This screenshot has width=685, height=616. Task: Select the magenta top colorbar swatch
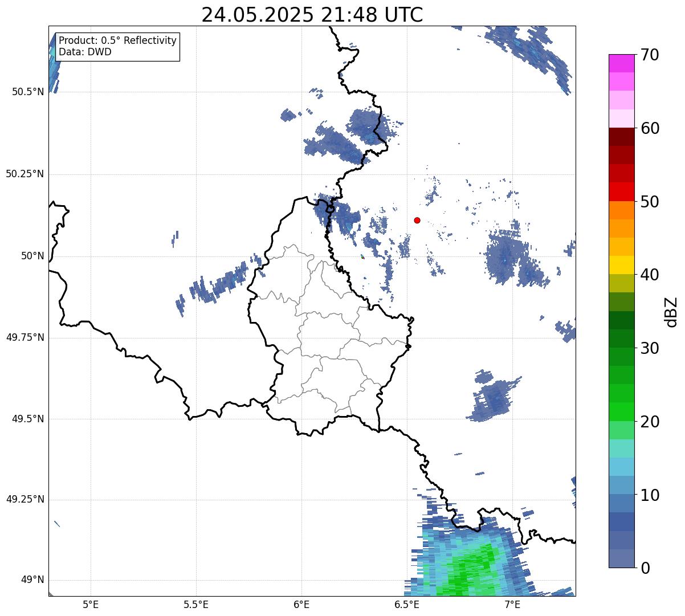point(621,63)
